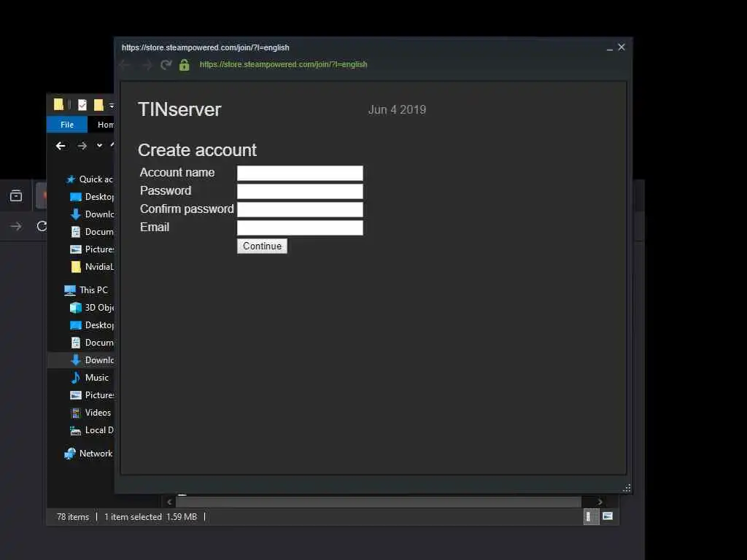This screenshot has width=747, height=560.
Task: Switch to details view in Explorer status bar
Action: pos(591,517)
